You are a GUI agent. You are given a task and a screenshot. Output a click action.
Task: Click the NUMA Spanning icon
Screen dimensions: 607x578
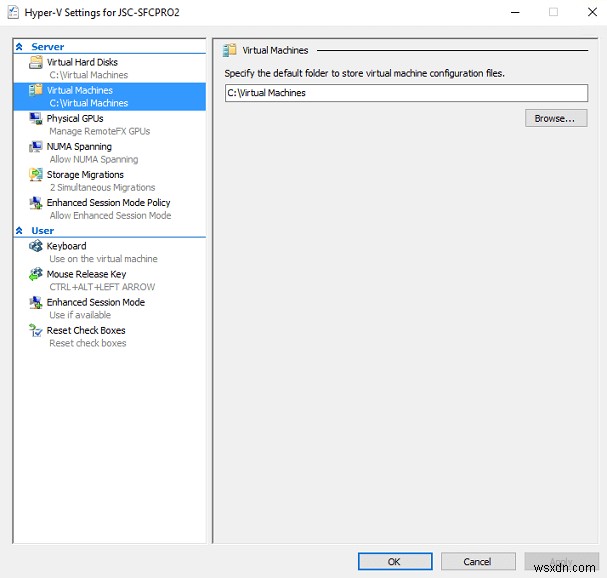[36, 147]
